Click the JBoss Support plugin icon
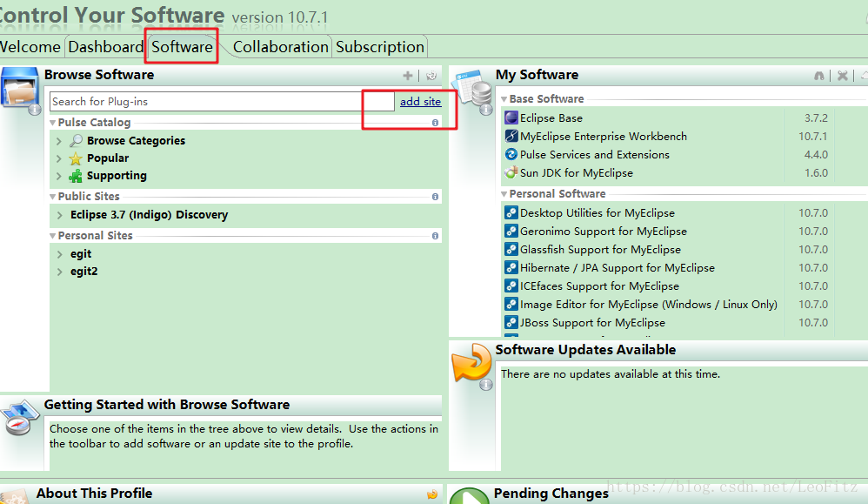Screen dimensions: 868x504 pyautogui.click(x=511, y=322)
